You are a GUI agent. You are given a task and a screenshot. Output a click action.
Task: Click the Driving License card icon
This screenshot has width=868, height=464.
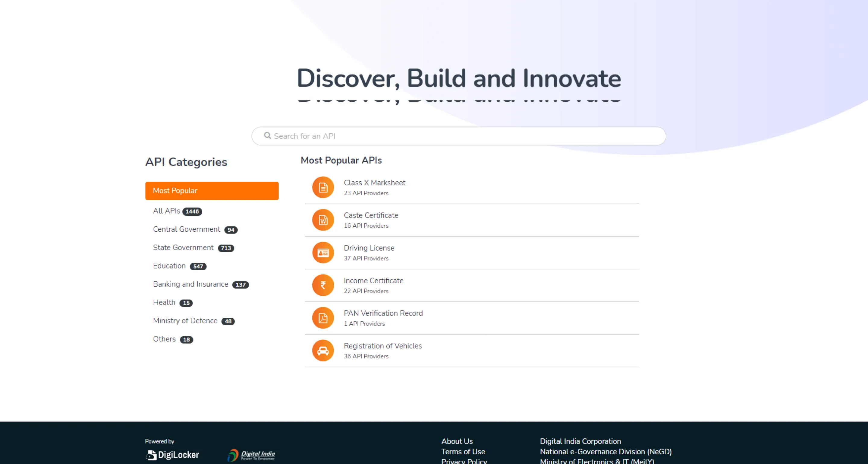(323, 253)
